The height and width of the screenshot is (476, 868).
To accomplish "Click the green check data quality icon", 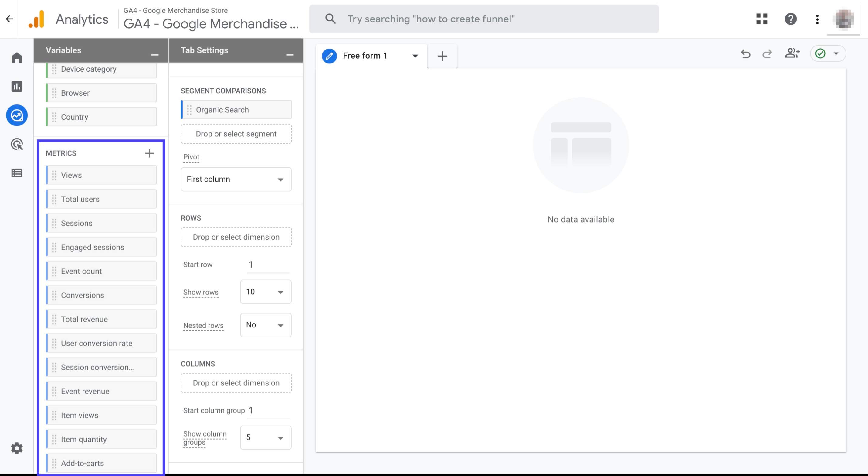I will (820, 54).
